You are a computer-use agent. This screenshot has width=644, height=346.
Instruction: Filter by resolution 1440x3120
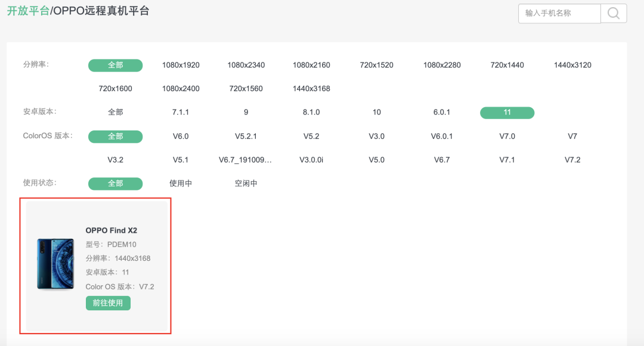pyautogui.click(x=572, y=65)
